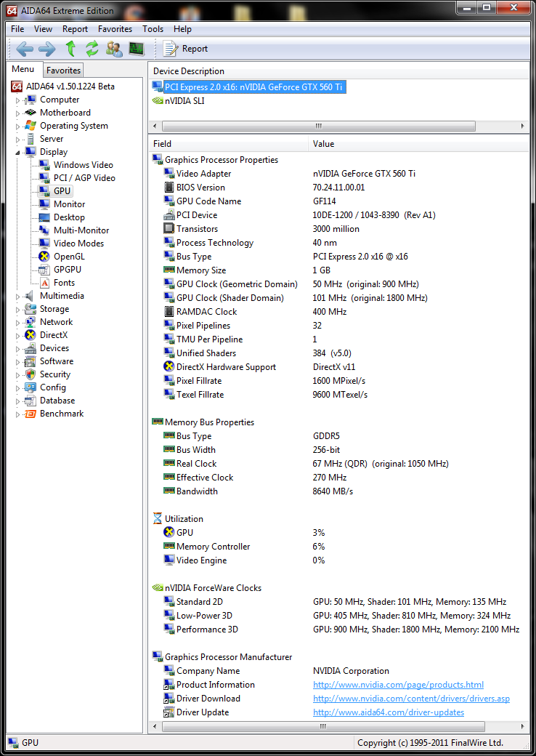
Task: Select the OpenGL tree icon
Action: [x=44, y=257]
